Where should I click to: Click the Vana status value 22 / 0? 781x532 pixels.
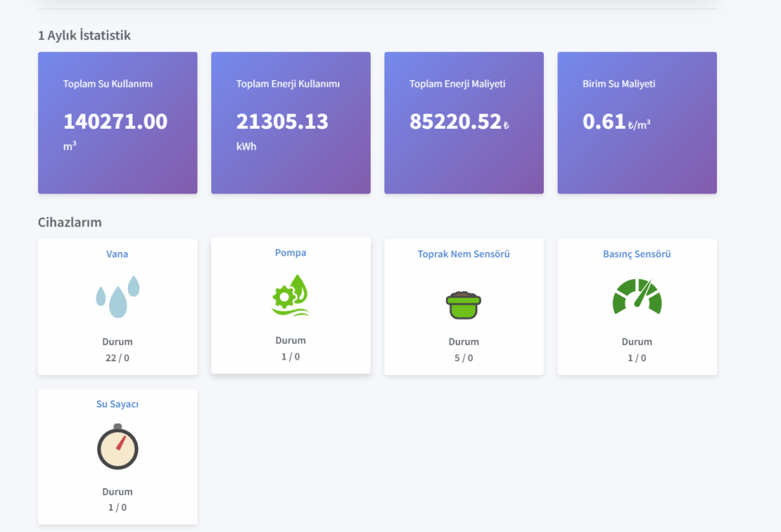coord(117,357)
